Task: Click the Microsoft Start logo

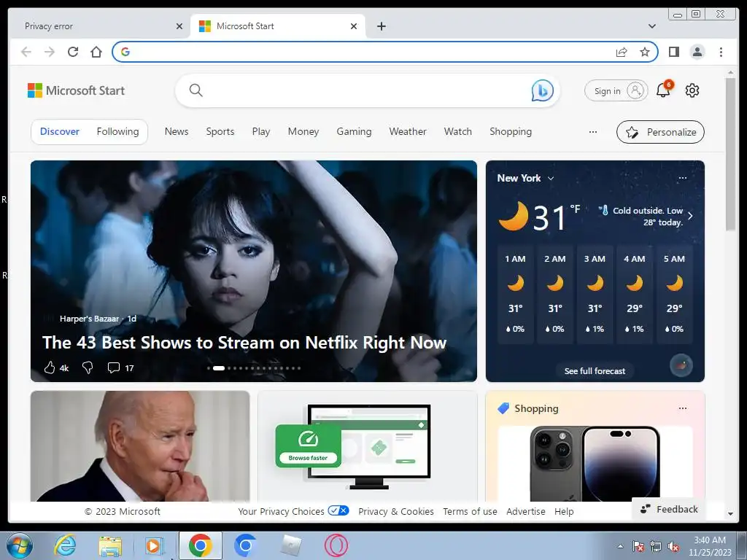Action: 76,90
